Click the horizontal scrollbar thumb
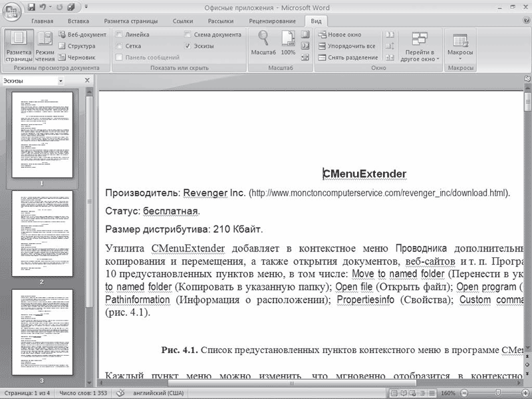Image resolution: width=532 pixels, height=399 pixels. pyautogui.click(x=292, y=384)
